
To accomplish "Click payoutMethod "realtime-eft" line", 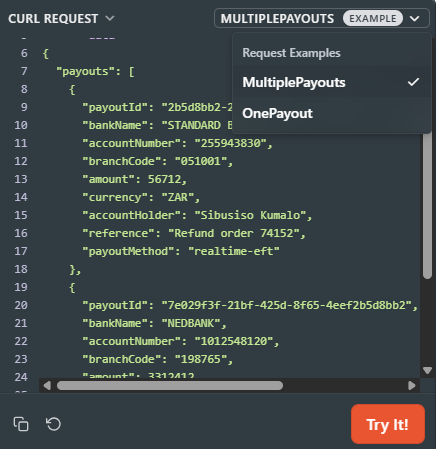I will [x=181, y=251].
